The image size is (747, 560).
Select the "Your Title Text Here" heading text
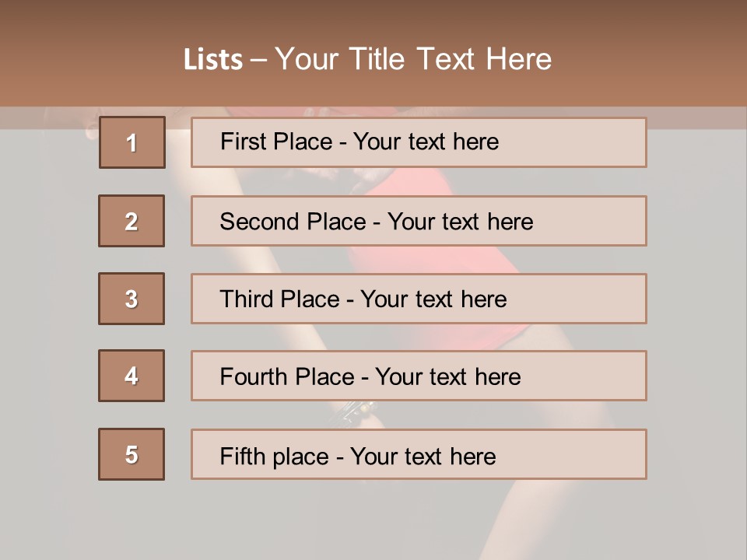(413, 59)
